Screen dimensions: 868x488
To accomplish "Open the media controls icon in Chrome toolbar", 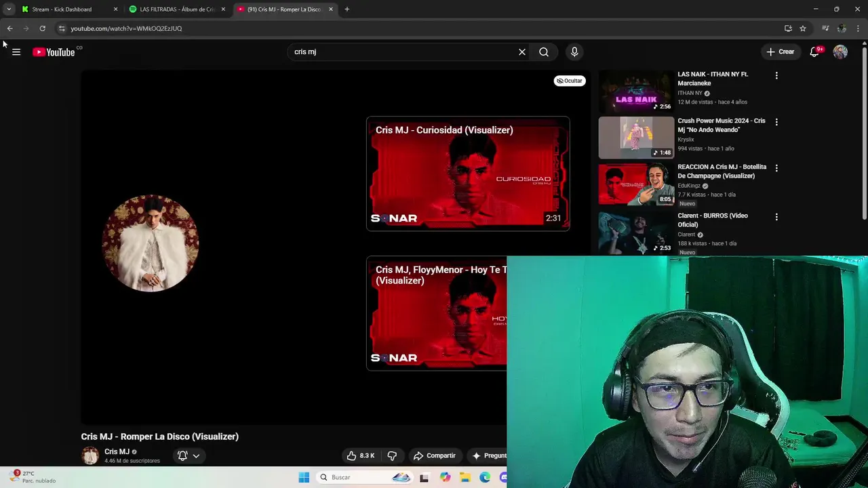I will (825, 28).
